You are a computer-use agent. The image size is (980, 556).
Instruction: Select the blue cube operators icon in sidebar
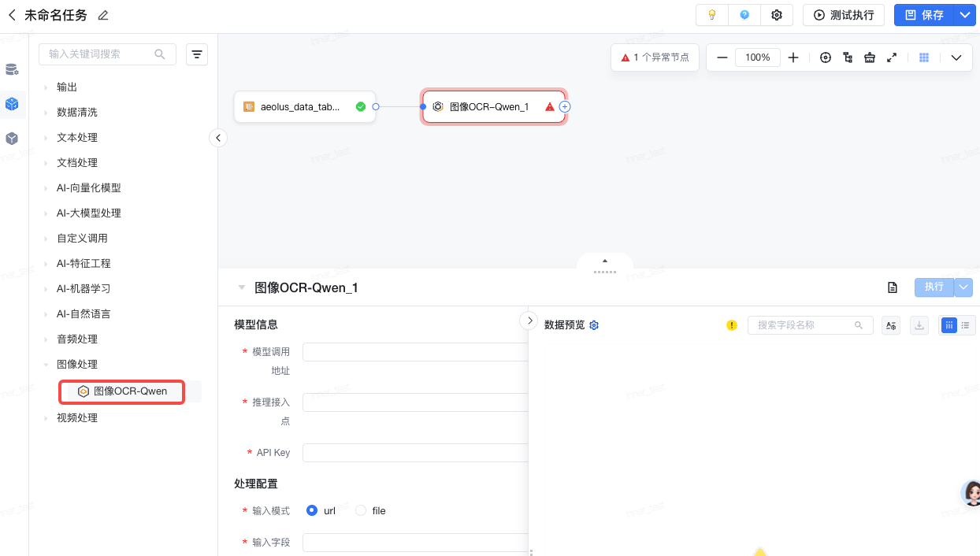[12, 103]
